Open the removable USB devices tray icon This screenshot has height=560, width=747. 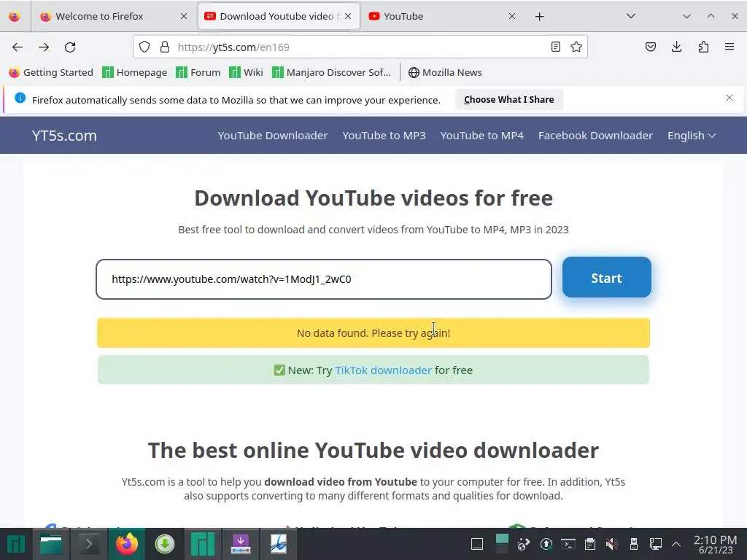(634, 544)
